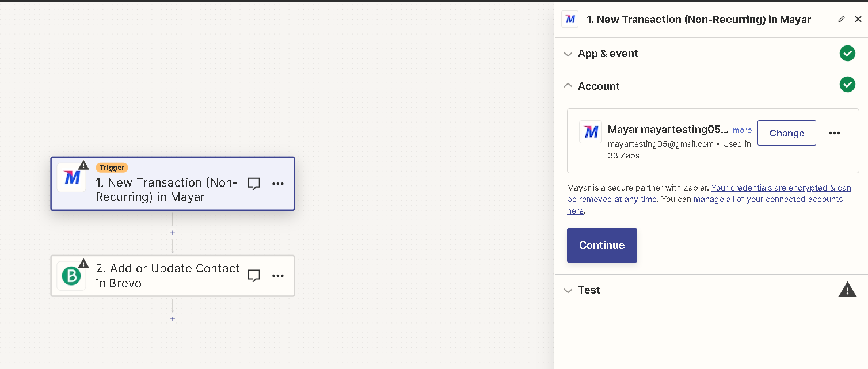Select the Trigger label badge
This screenshot has width=868, height=369.
[112, 168]
